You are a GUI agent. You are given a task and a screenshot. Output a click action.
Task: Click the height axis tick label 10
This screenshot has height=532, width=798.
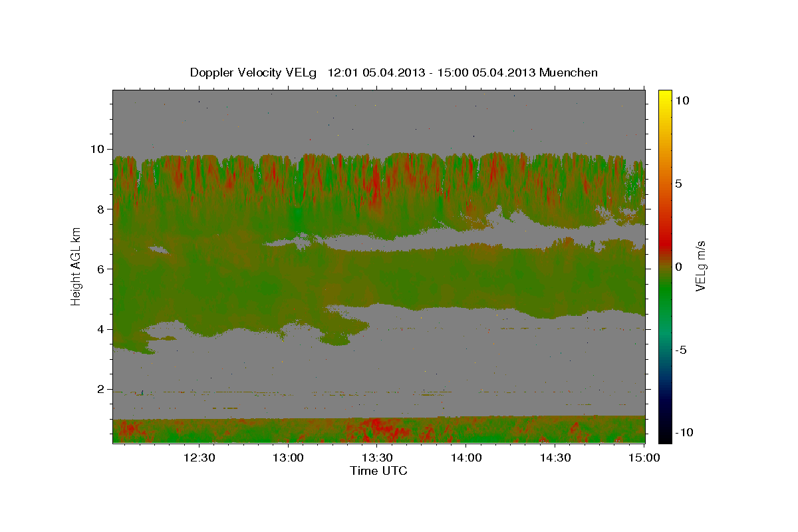pos(98,149)
